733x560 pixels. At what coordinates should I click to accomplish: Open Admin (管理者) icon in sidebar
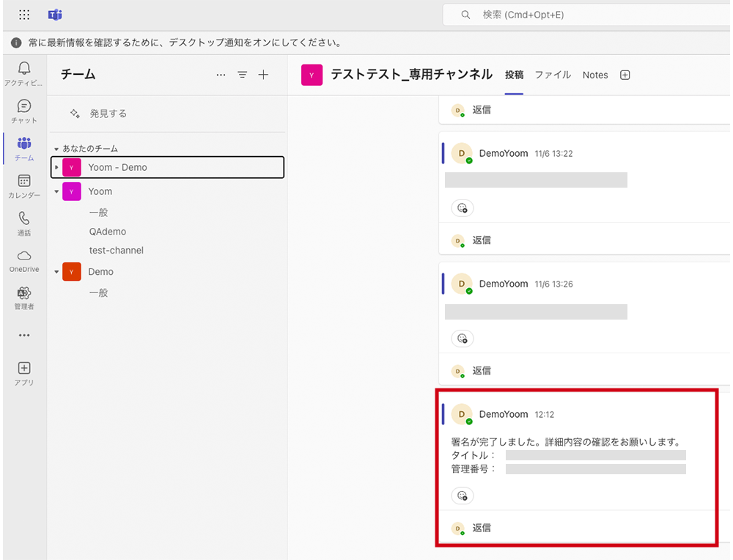(24, 293)
